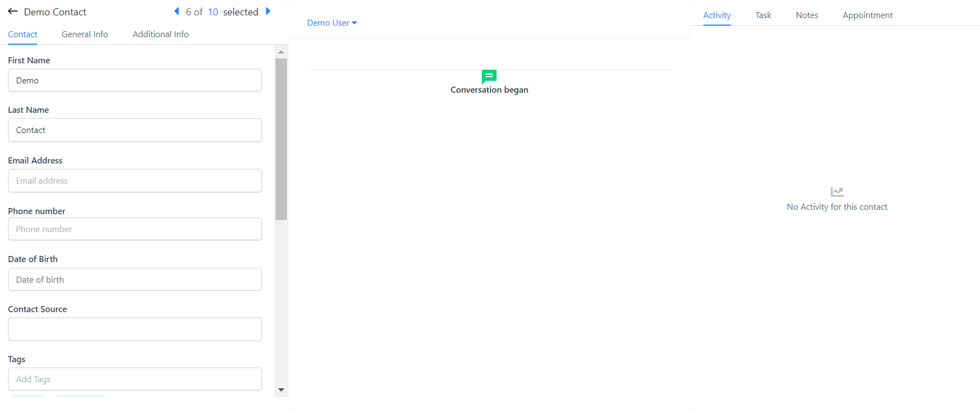Open the Contact Source dropdown field

coord(135,329)
